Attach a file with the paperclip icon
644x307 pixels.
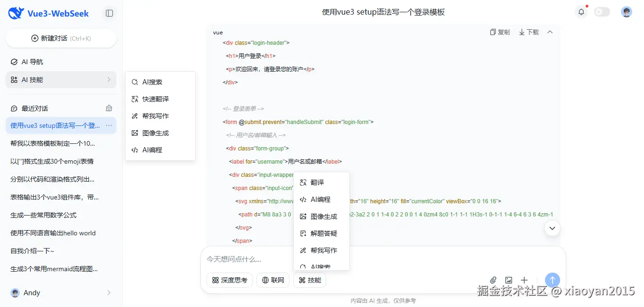click(x=494, y=280)
